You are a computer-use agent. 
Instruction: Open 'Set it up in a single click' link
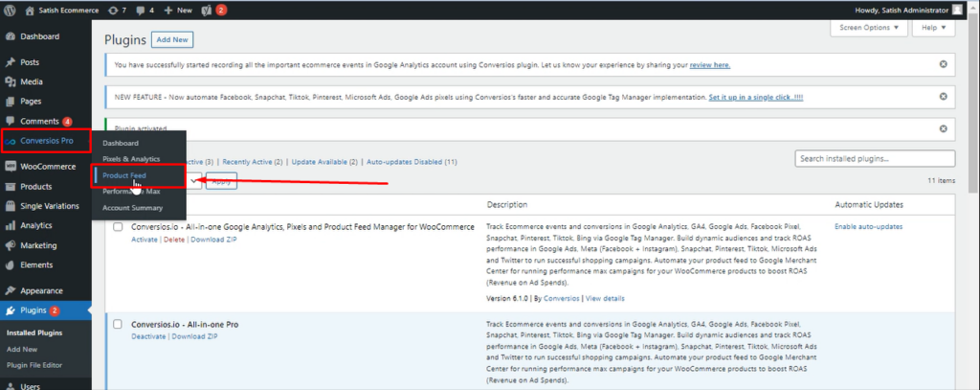pos(756,98)
